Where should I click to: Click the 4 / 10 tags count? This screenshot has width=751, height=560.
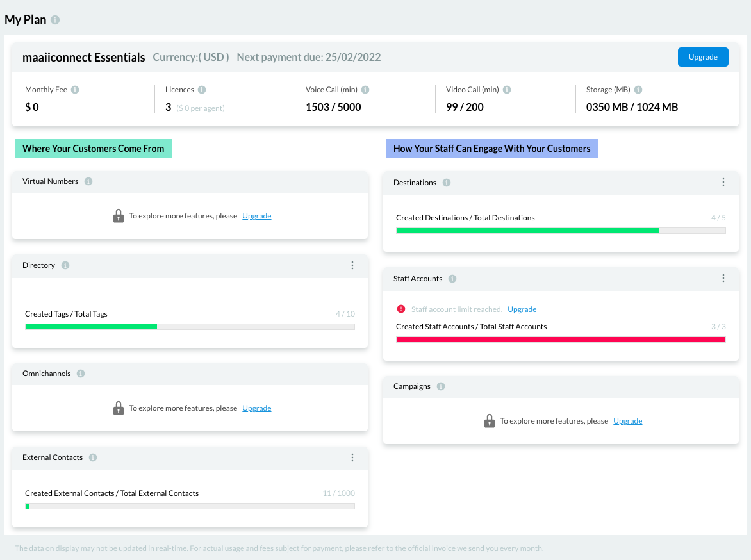345,314
